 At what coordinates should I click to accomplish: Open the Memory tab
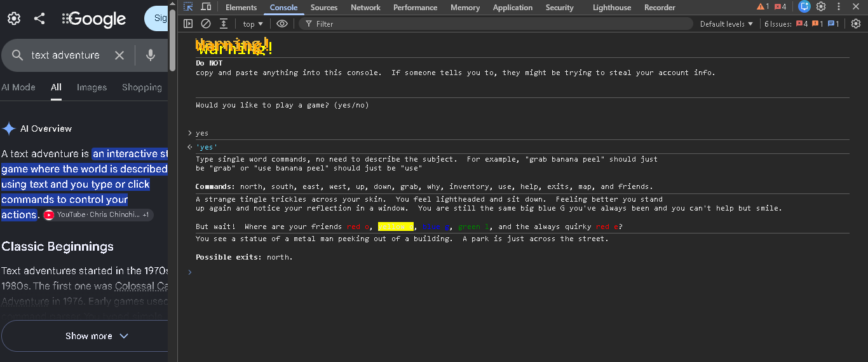(x=465, y=8)
